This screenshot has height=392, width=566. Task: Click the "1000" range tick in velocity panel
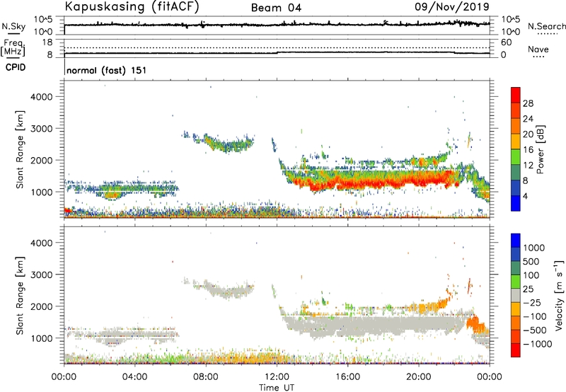[41, 338]
